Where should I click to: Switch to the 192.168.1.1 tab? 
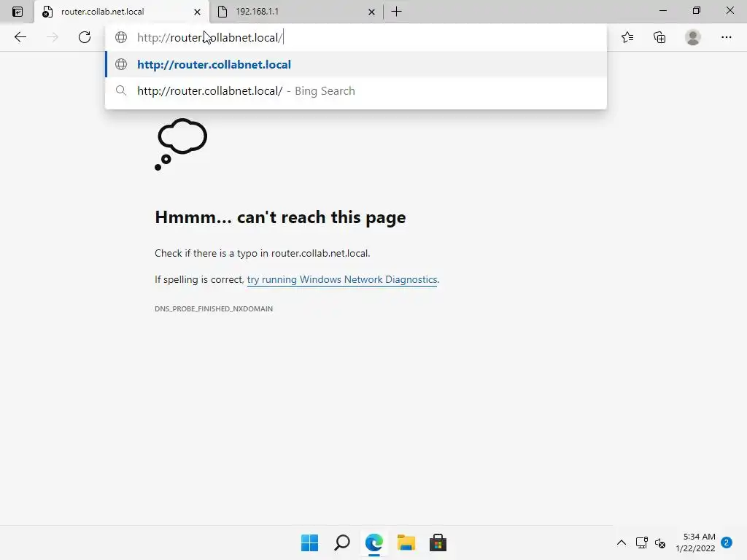coord(296,12)
